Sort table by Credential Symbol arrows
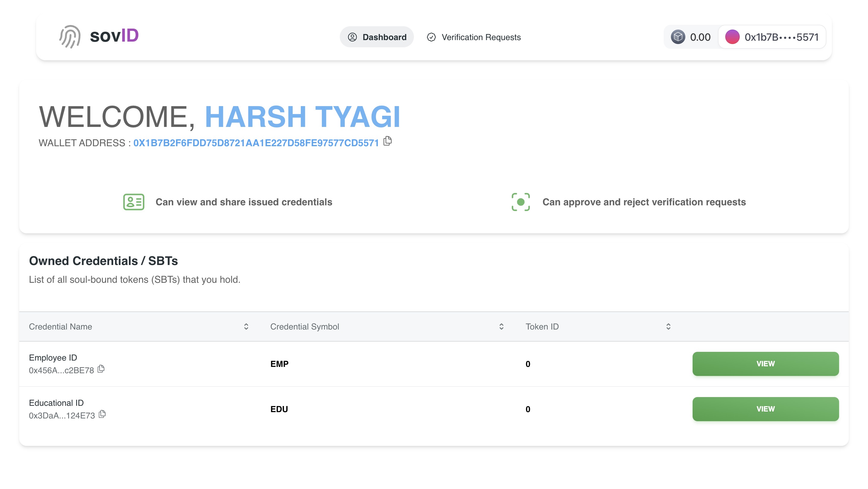The height and width of the screenshot is (489, 868). click(x=502, y=327)
